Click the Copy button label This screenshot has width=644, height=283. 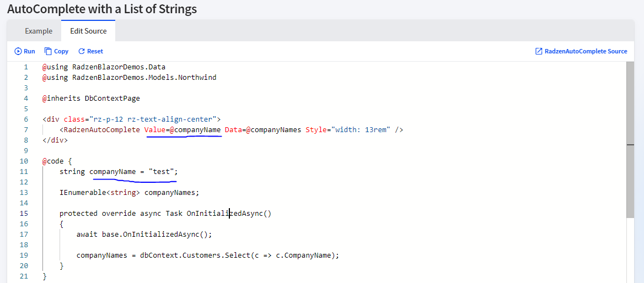click(x=61, y=51)
